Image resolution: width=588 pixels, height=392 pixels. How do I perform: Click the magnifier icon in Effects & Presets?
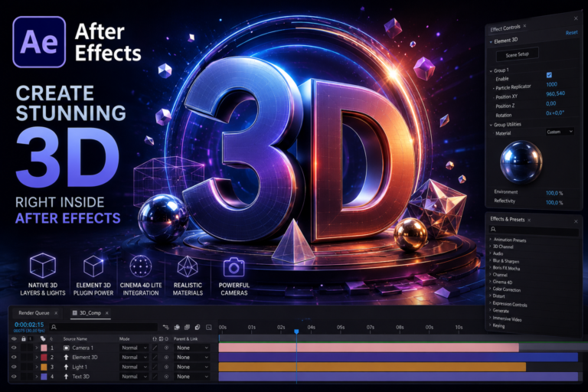point(493,229)
